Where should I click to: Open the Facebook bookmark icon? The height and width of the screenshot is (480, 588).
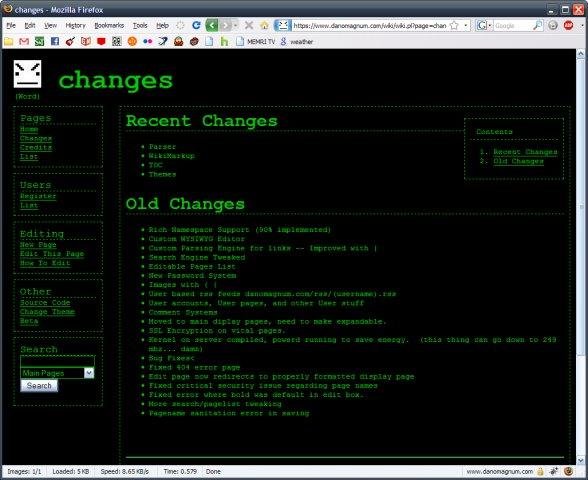pyautogui.click(x=55, y=42)
